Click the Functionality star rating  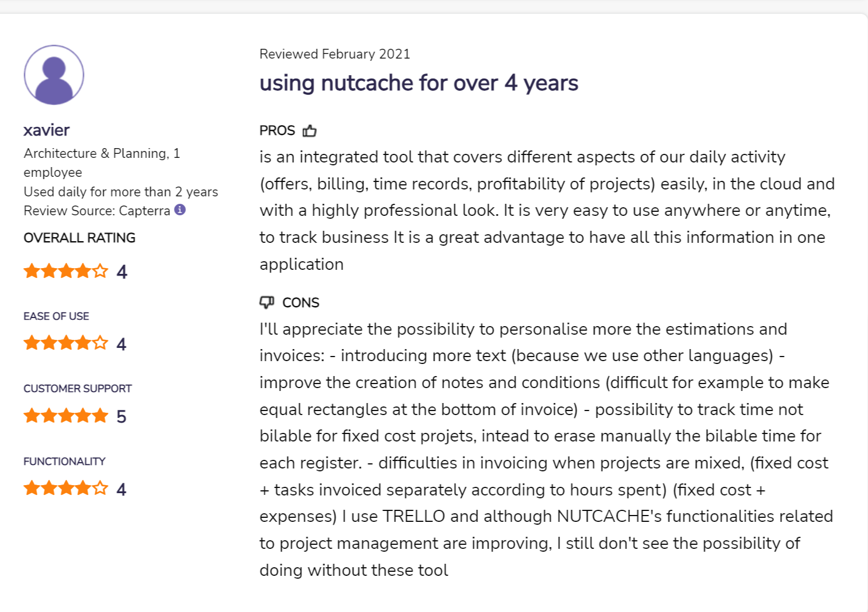(66, 489)
